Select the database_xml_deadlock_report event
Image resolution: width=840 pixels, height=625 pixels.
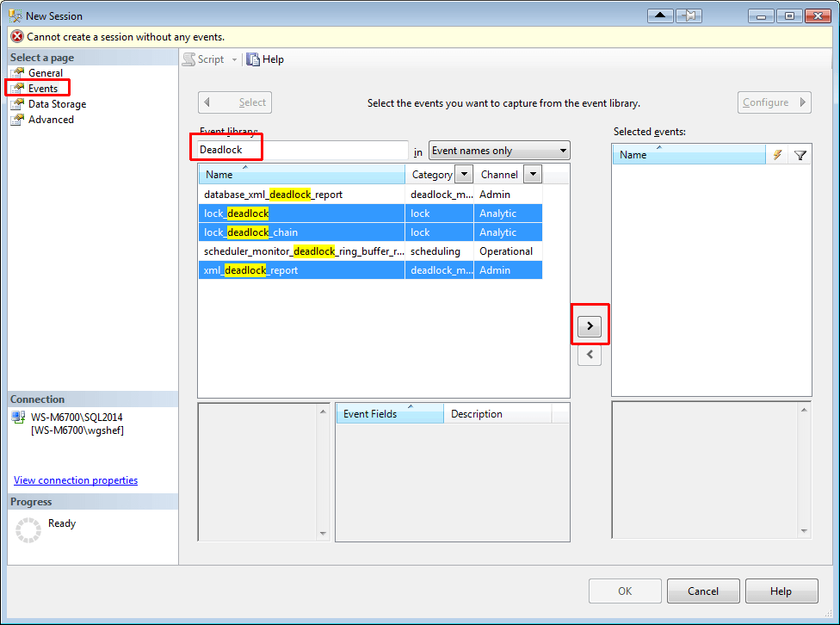point(301,194)
